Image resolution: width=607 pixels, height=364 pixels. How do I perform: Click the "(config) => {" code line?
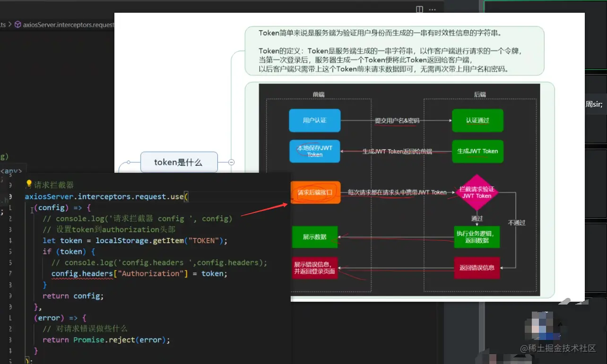[x=62, y=207]
